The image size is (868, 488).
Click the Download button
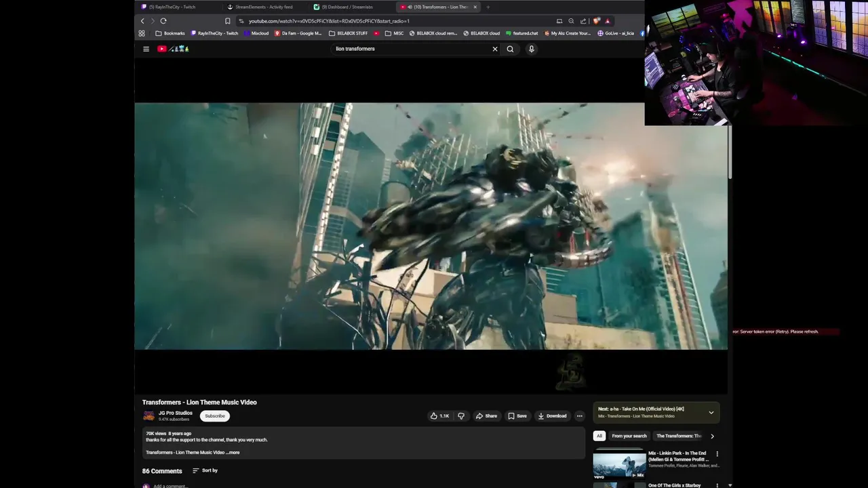pos(552,416)
